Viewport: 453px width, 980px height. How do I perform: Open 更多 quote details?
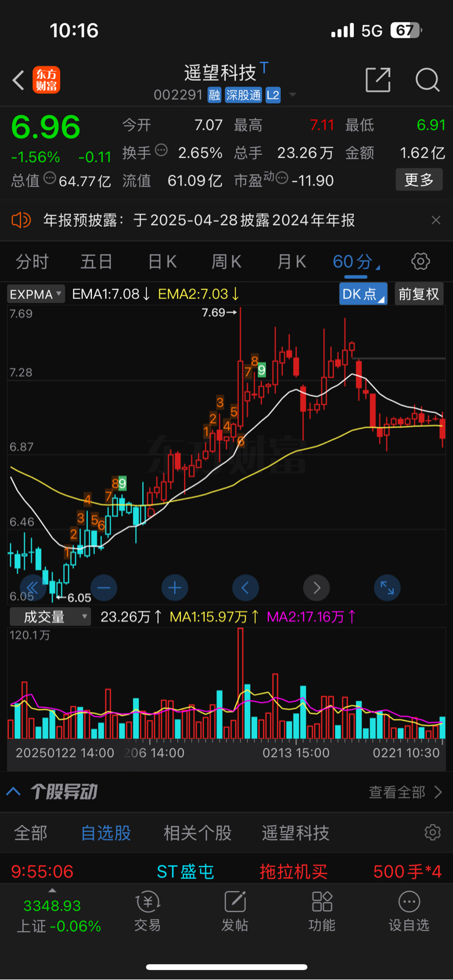pyautogui.click(x=419, y=180)
